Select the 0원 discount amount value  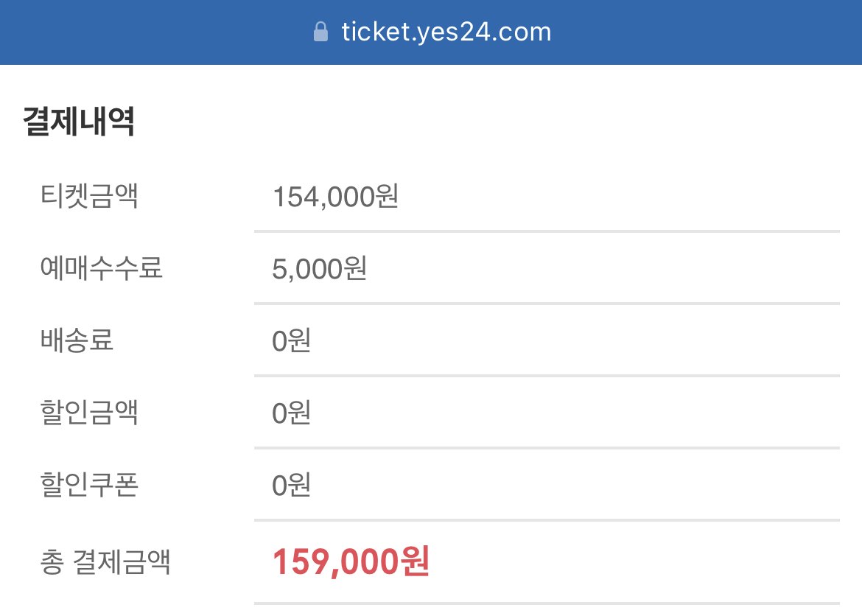[x=291, y=413]
